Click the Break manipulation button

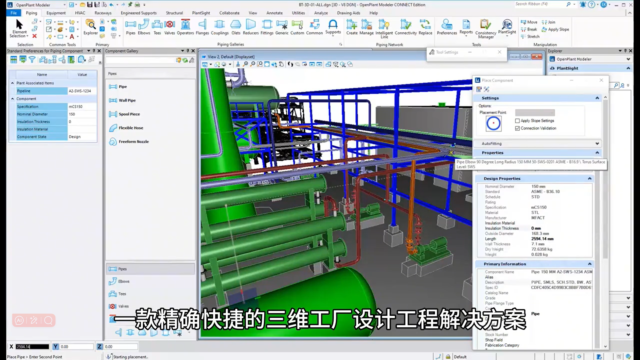coord(529,29)
